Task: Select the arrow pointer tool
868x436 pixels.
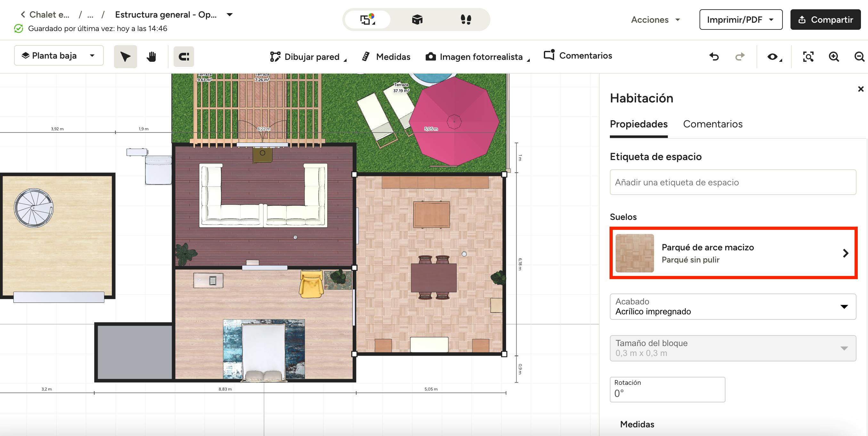Action: tap(125, 57)
